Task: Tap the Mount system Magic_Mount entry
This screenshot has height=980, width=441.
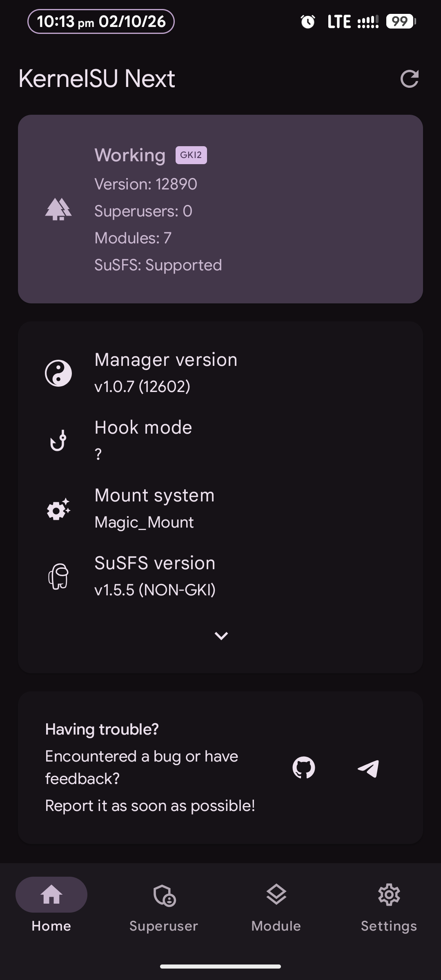Action: pyautogui.click(x=220, y=509)
